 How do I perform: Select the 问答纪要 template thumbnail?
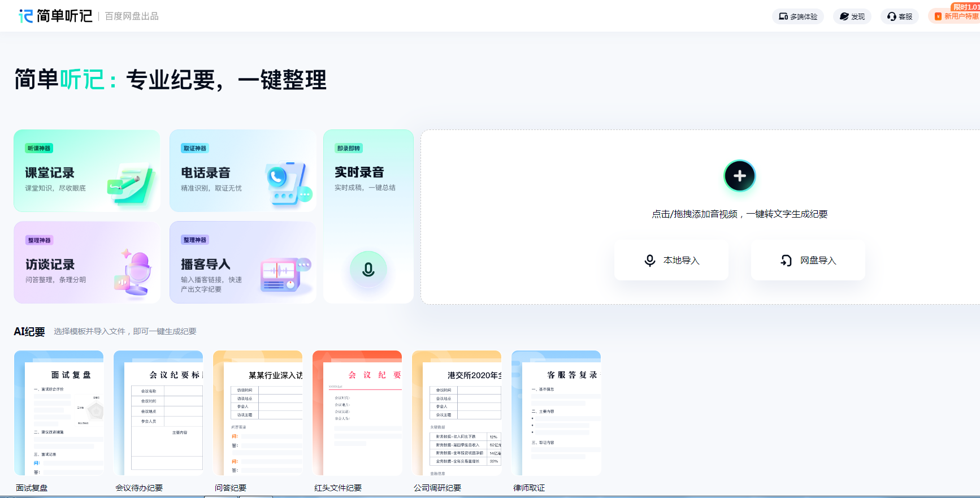258,413
